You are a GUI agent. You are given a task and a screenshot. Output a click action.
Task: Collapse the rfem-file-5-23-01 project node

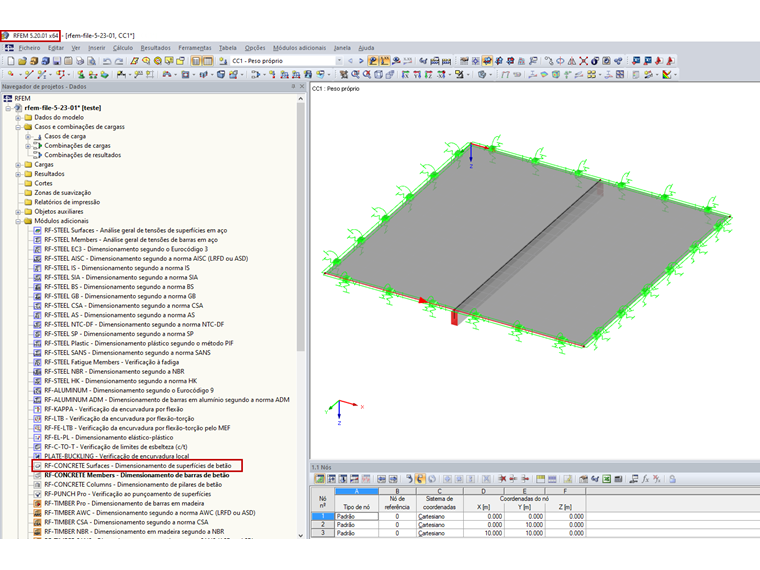(8, 108)
